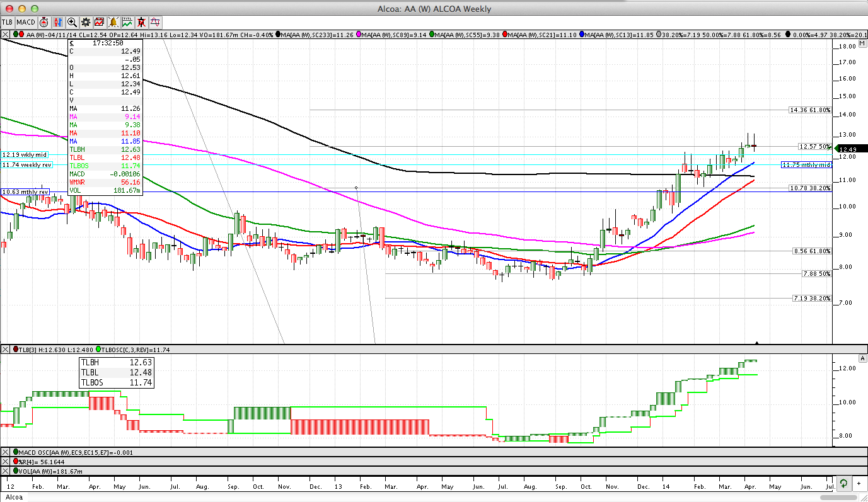The width and height of the screenshot is (868, 502).
Task: Click the W%R 56.16 data row
Action: coord(105,181)
